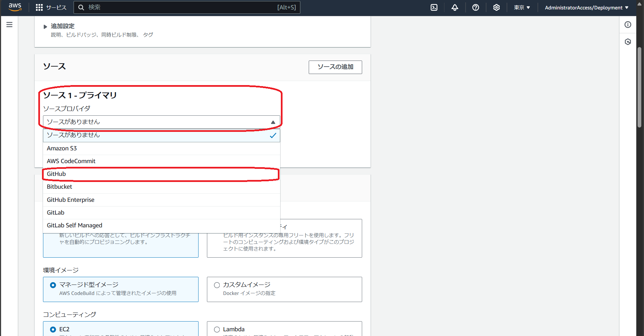
Task: Pick GitLab Self Managed option
Action: tap(162, 225)
